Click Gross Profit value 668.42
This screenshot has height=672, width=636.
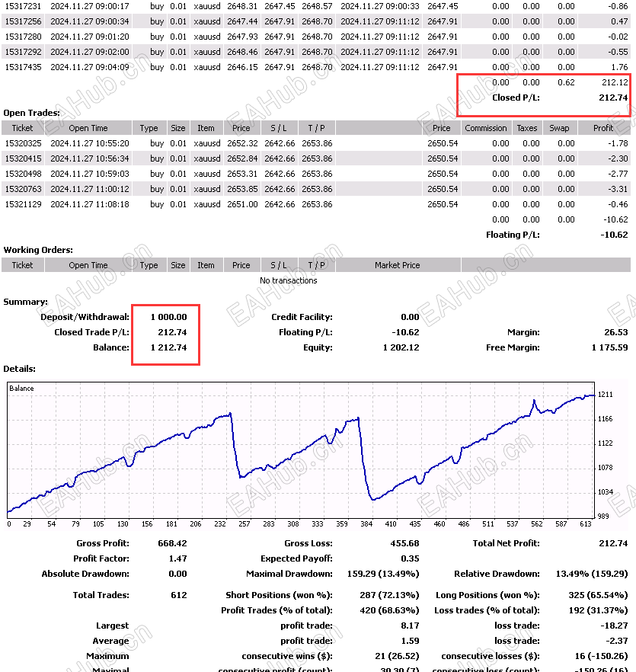[x=172, y=543]
